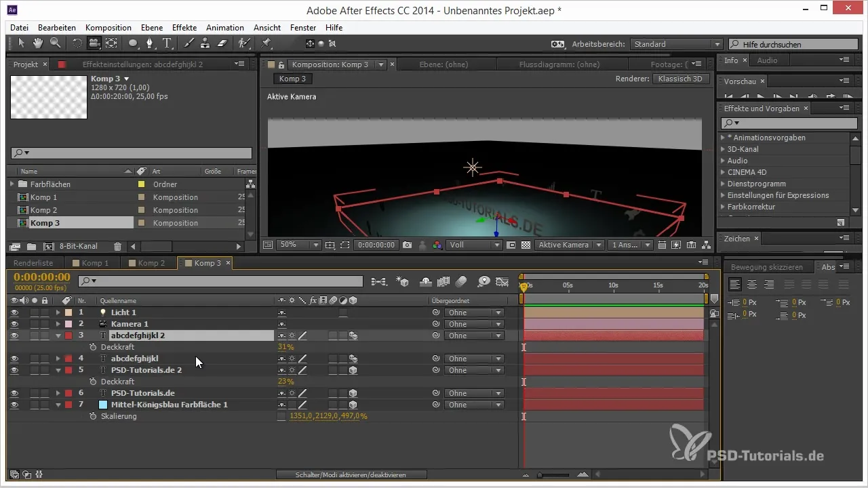
Task: Click the Draft 3D timeline icon
Action: (x=402, y=281)
